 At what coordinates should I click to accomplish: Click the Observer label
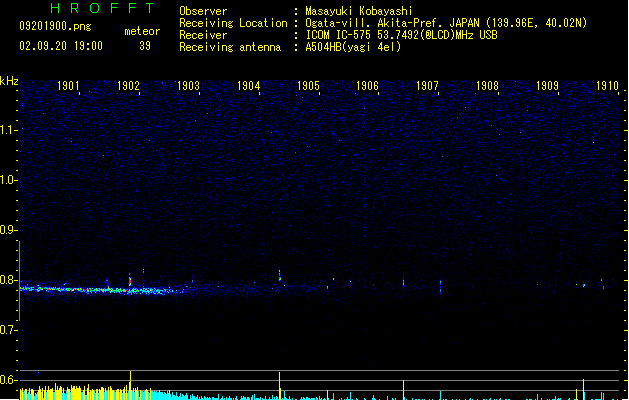click(x=203, y=11)
